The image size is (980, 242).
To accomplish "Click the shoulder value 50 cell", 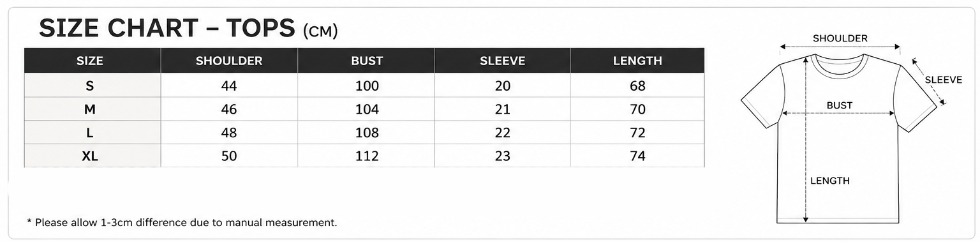I will pos(229,156).
